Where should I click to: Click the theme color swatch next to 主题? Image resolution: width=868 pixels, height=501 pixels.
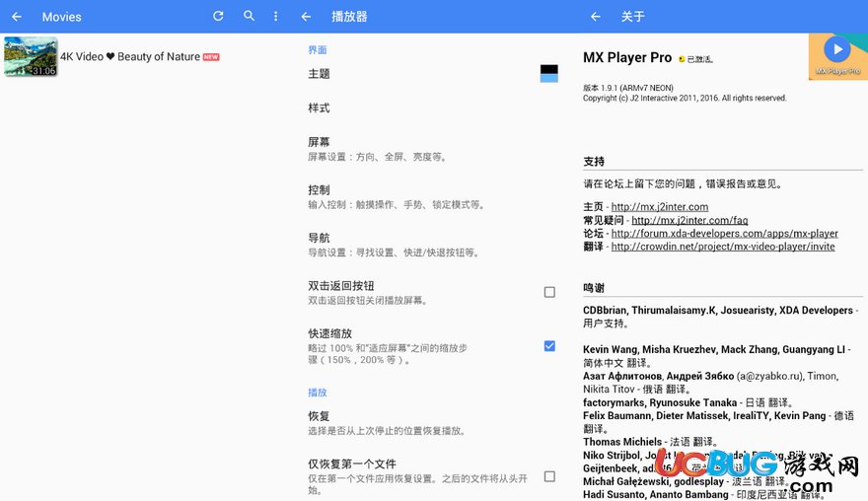coord(549,73)
